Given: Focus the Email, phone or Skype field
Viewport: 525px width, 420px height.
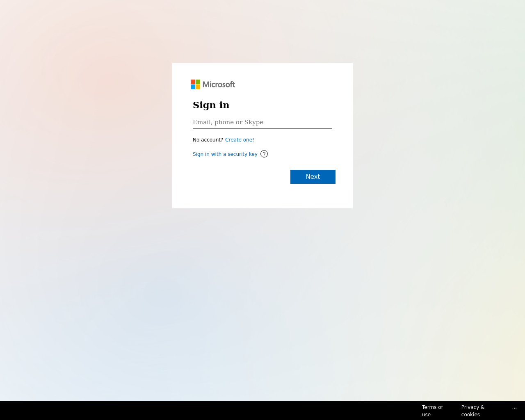Looking at the screenshot, I should point(262,122).
